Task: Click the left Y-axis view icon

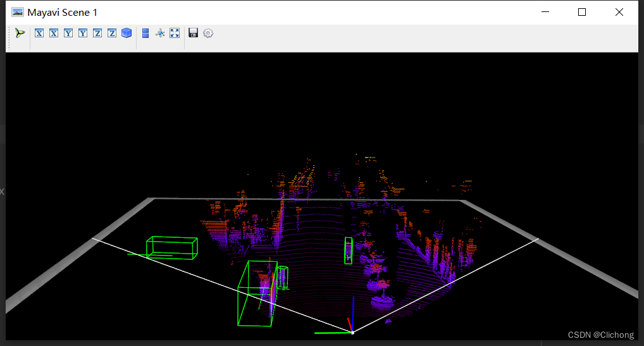Action: click(x=68, y=34)
